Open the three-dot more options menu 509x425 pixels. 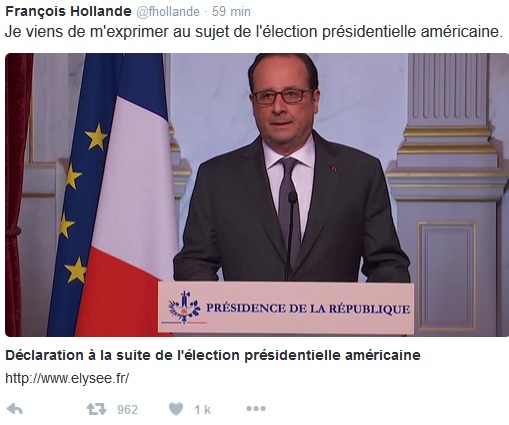[x=256, y=408]
